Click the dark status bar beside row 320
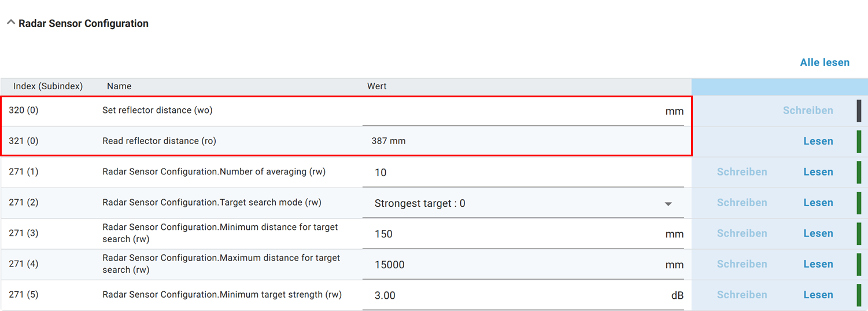This screenshot has width=868, height=311. (x=859, y=111)
